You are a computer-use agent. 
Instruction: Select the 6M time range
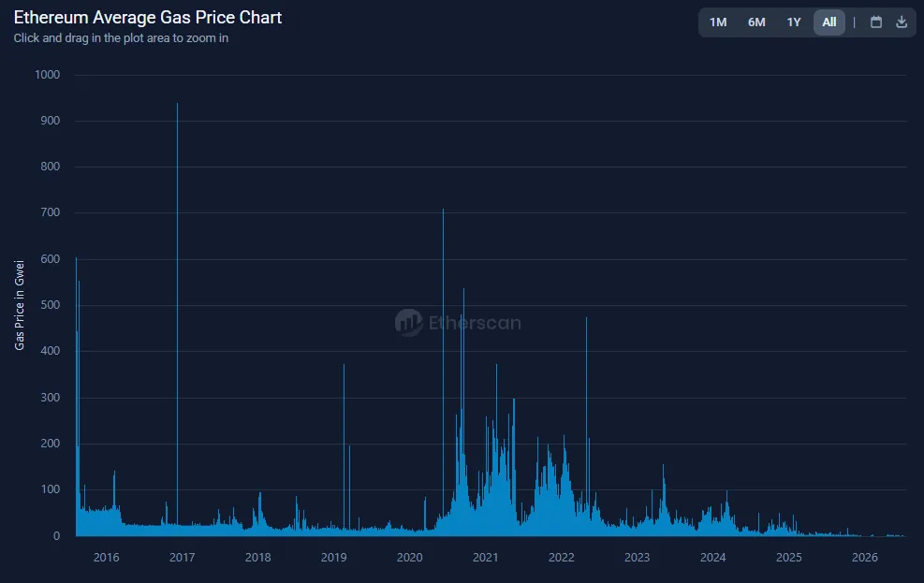[756, 22]
